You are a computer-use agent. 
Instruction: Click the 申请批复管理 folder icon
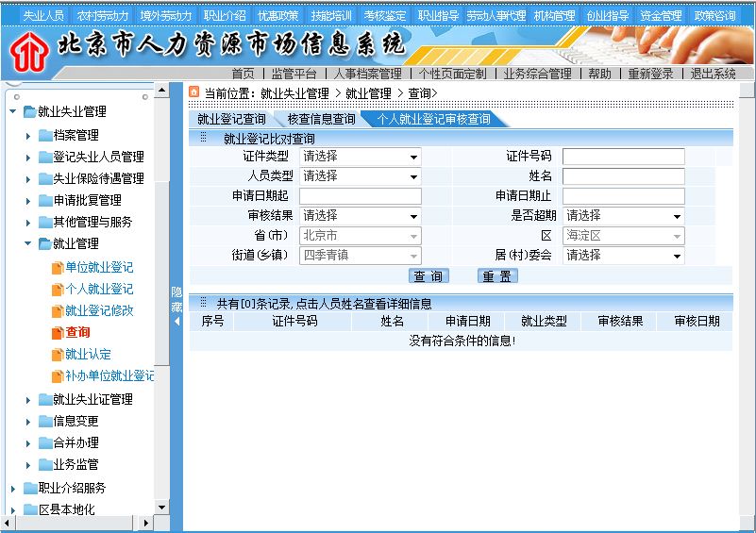point(45,201)
